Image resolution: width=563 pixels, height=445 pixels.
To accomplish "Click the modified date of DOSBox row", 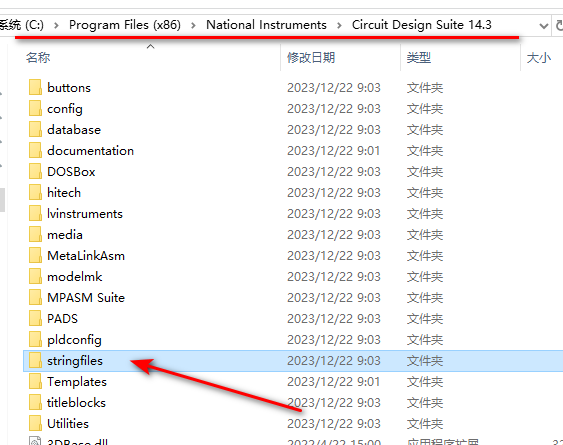I will pos(334,172).
